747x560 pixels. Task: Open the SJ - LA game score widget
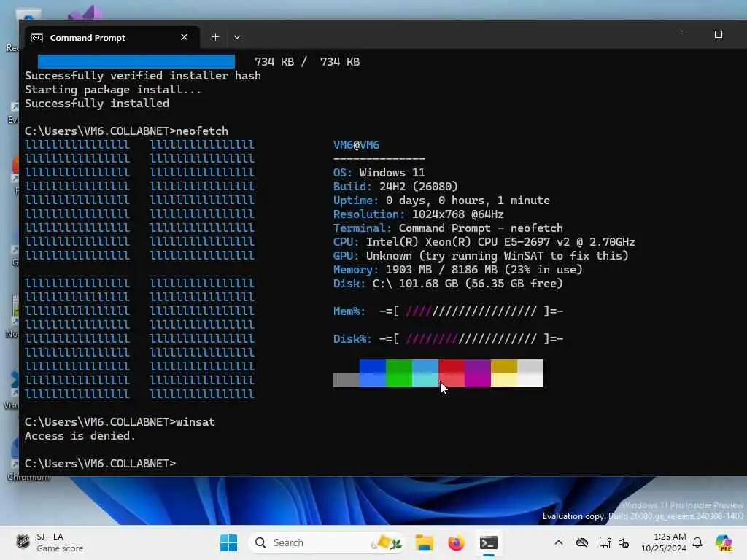click(49, 542)
